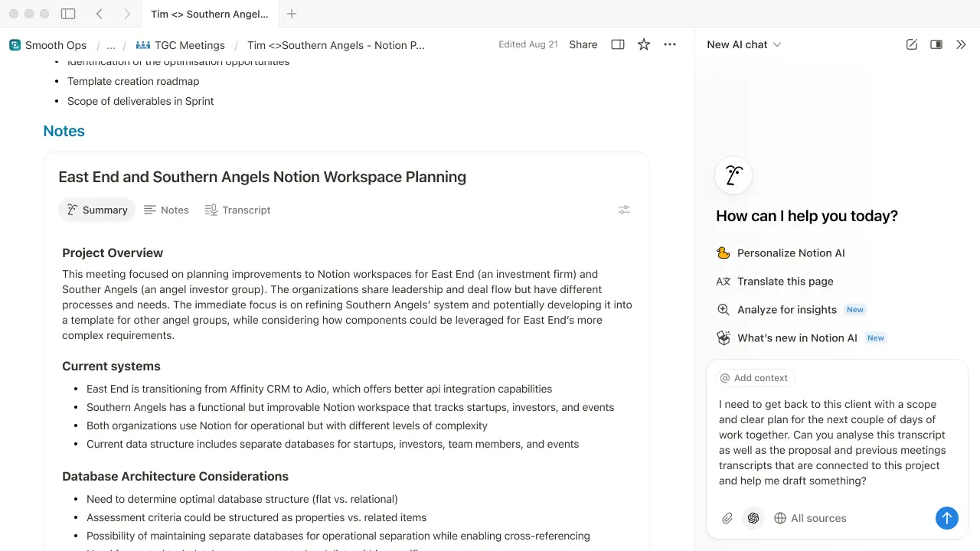Choose AI model icon in chat box

(x=753, y=518)
